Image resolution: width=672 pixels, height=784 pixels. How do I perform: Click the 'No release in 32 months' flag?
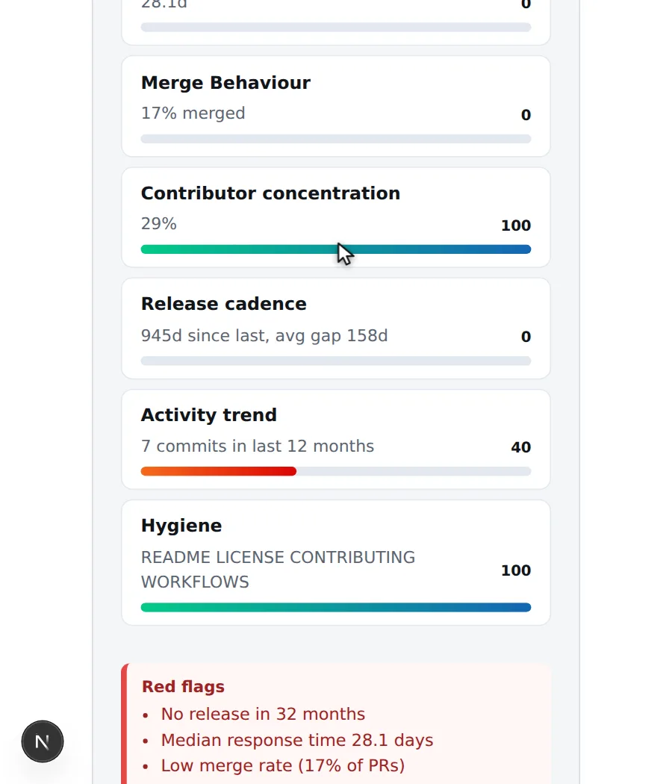(x=263, y=714)
